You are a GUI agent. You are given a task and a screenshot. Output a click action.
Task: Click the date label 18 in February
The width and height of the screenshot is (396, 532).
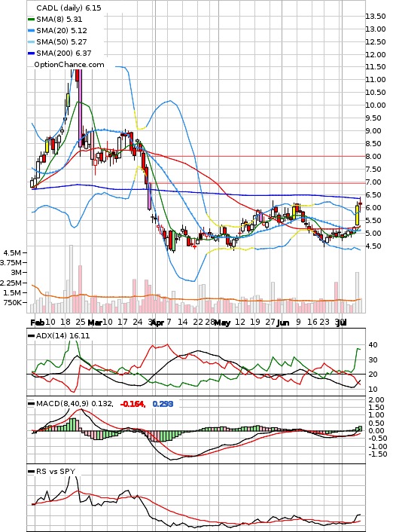tap(65, 322)
